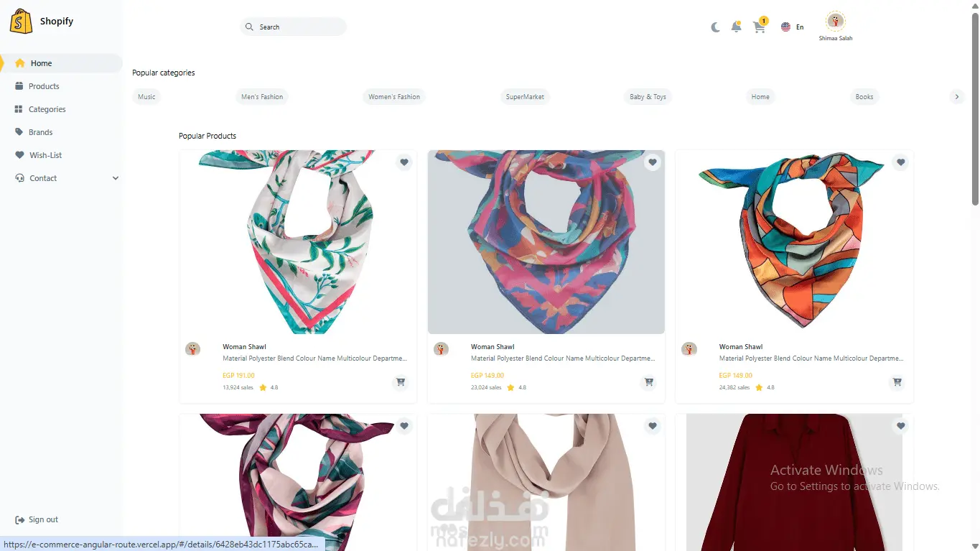Add the 24,382 sales shawl to cart
The width and height of the screenshot is (980, 551).
[897, 382]
